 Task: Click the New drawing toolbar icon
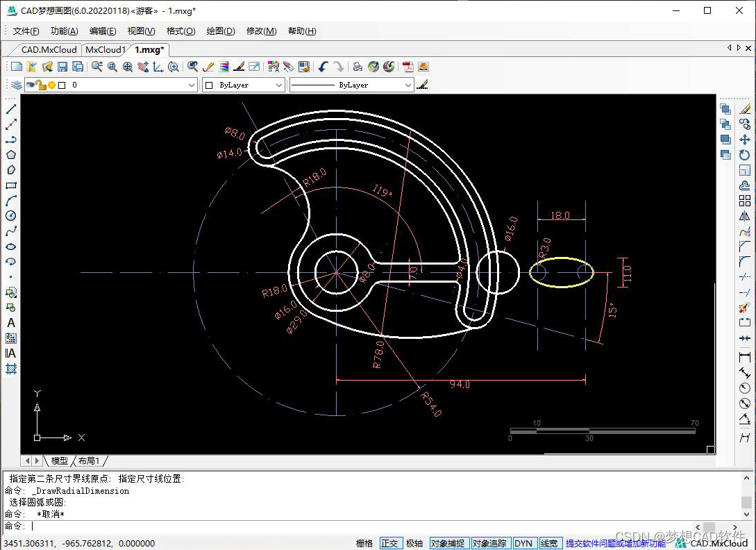click(17, 67)
